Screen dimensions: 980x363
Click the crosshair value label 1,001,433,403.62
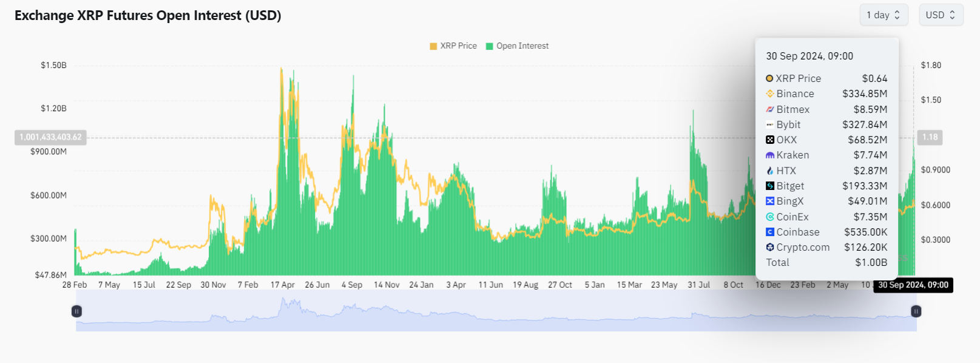50,137
